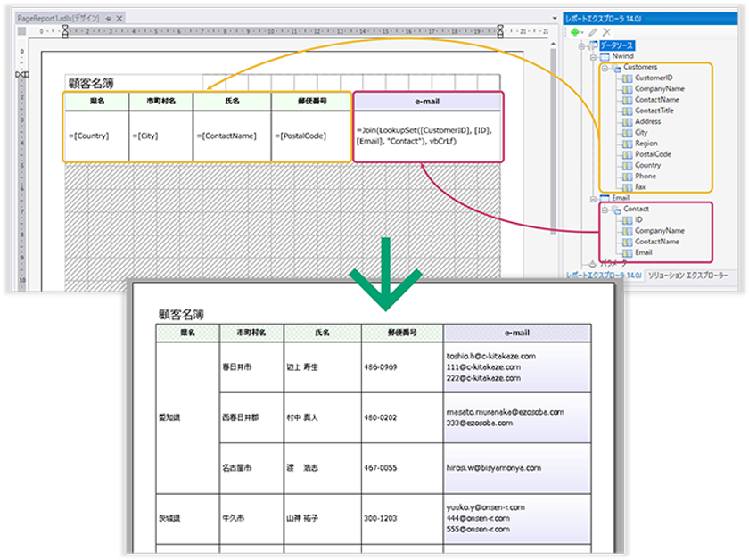749x560 pixels.
Task: Click the パラメータ node icon
Action: pos(591,264)
